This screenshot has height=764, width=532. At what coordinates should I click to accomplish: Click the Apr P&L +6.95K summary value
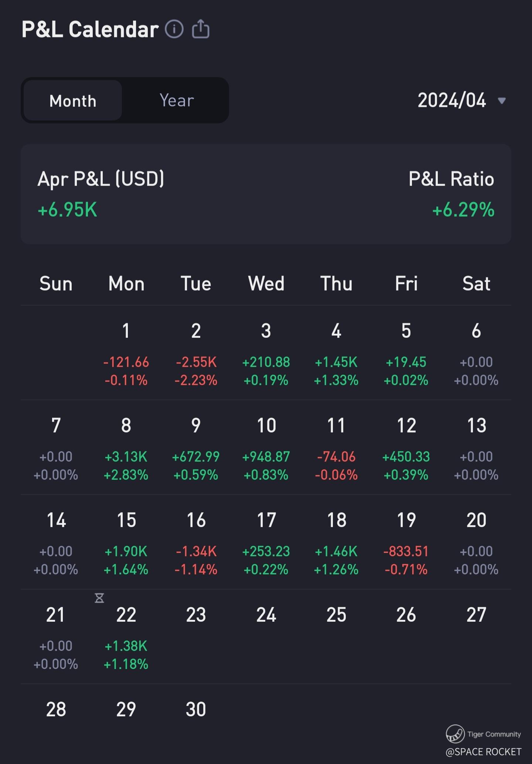[68, 210]
